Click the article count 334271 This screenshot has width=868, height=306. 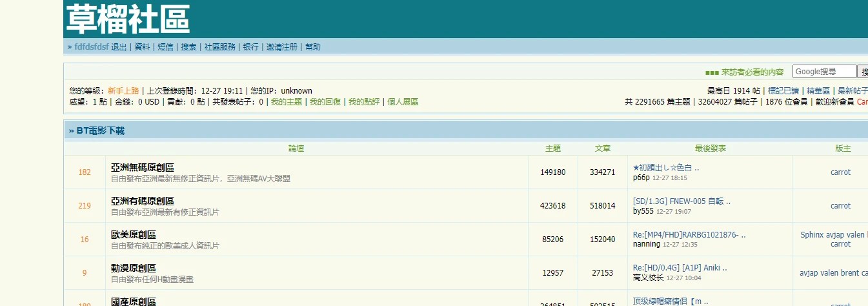click(x=603, y=172)
